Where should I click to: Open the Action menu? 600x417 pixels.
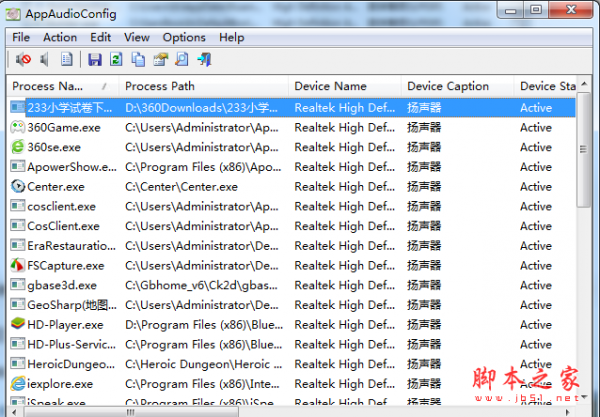pos(60,37)
